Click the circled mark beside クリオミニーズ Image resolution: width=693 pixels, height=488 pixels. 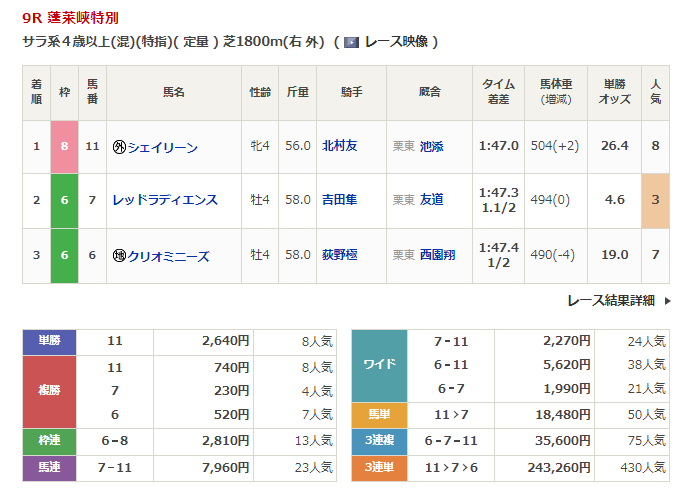click(x=119, y=256)
